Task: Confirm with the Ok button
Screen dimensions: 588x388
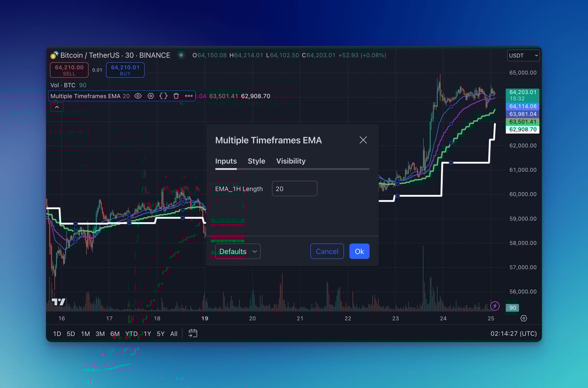Action: [359, 251]
